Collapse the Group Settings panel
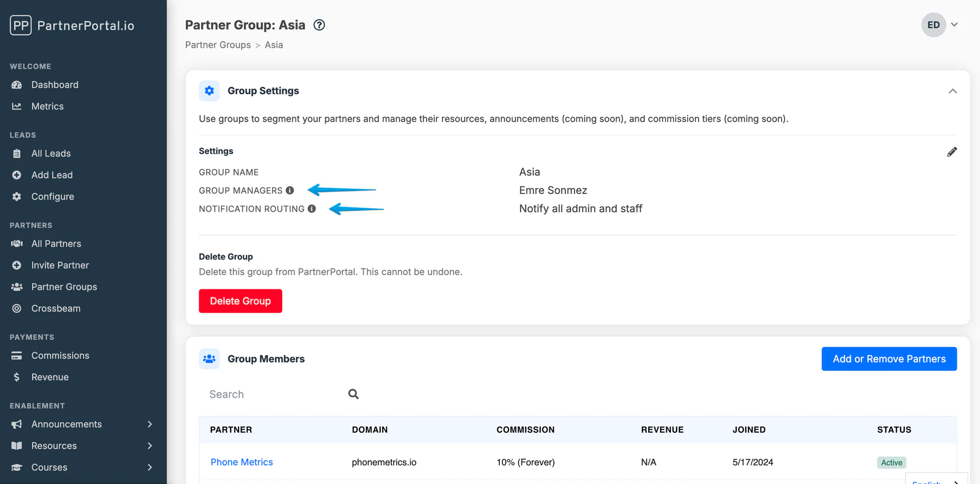980x484 pixels. click(953, 91)
